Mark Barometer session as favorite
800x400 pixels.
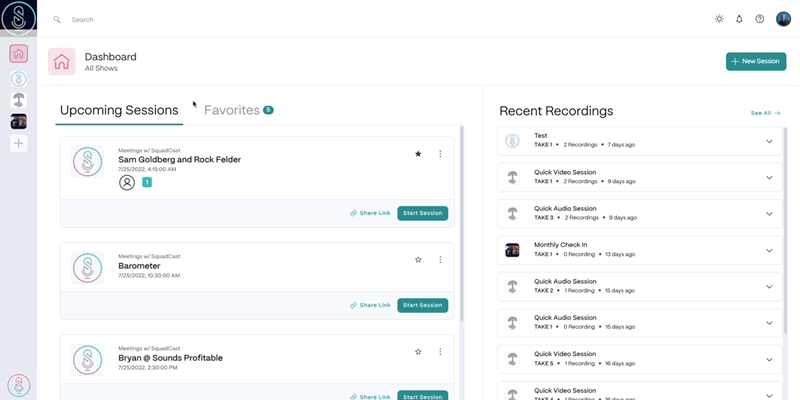[418, 260]
